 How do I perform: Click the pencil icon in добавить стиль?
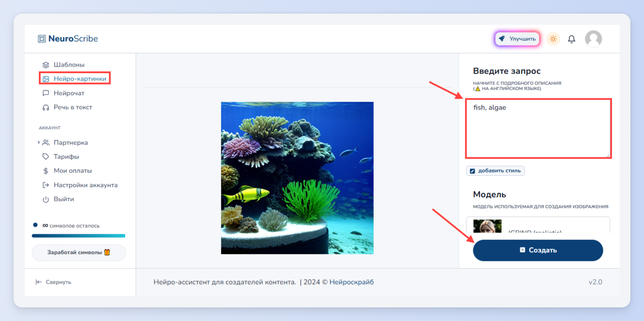coord(472,171)
